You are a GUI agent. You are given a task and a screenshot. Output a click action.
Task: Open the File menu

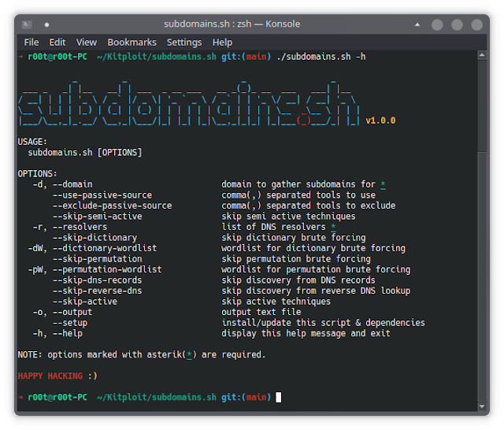tap(31, 43)
